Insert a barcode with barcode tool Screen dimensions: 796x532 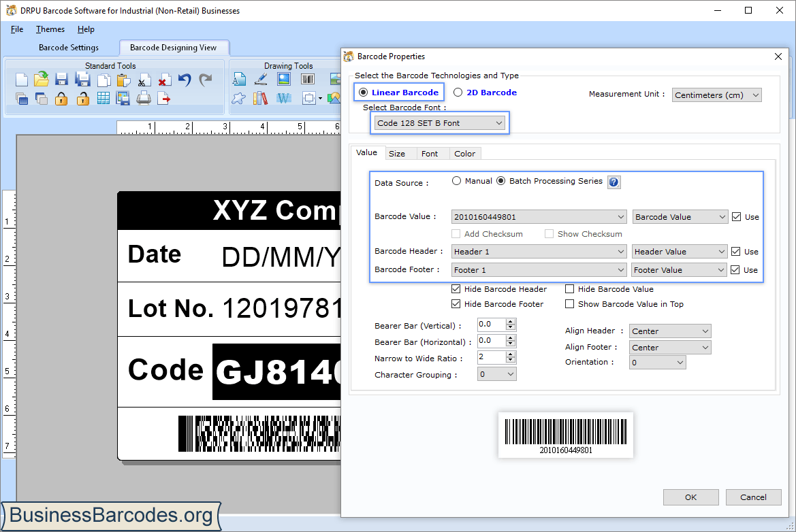tap(308, 79)
